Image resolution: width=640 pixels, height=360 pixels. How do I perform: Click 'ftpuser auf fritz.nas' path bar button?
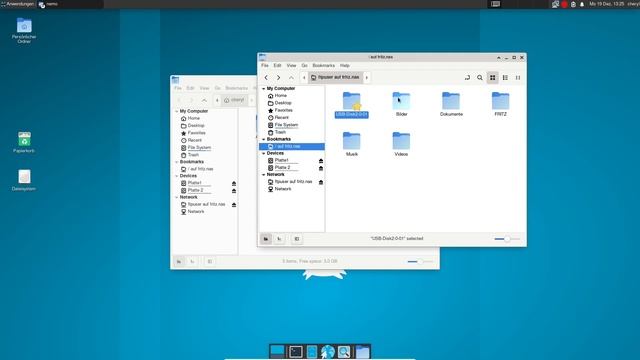(x=336, y=77)
